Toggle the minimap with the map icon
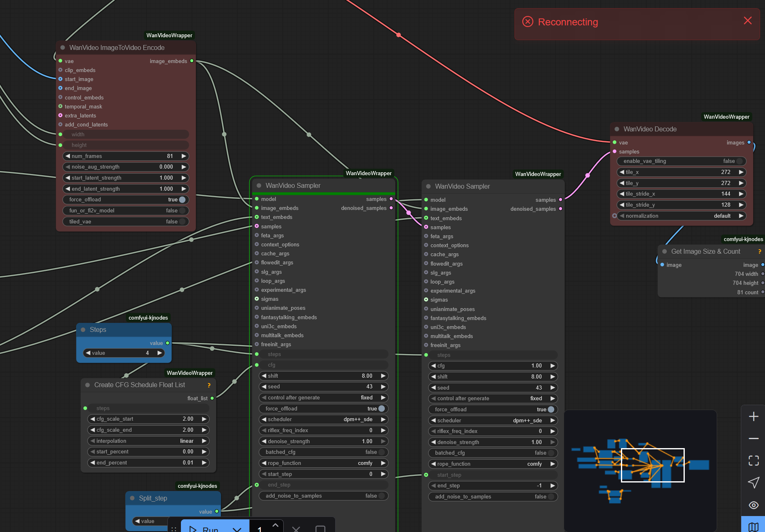 click(754, 526)
